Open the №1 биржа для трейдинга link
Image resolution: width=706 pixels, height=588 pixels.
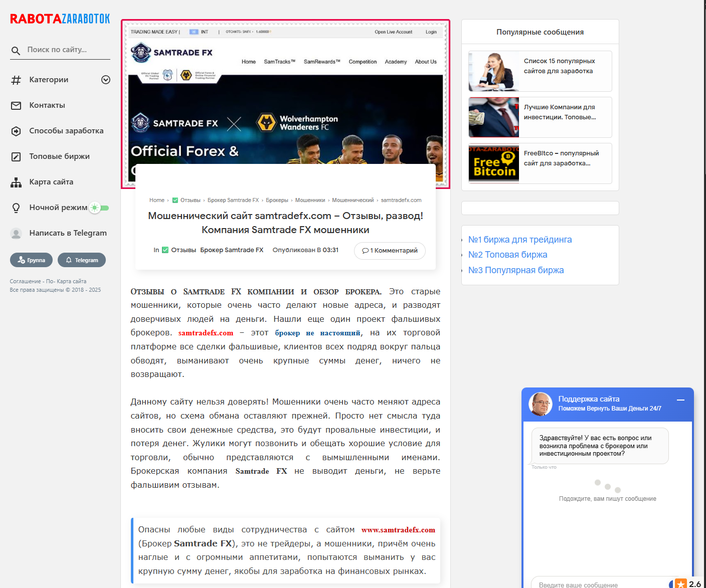[519, 240]
